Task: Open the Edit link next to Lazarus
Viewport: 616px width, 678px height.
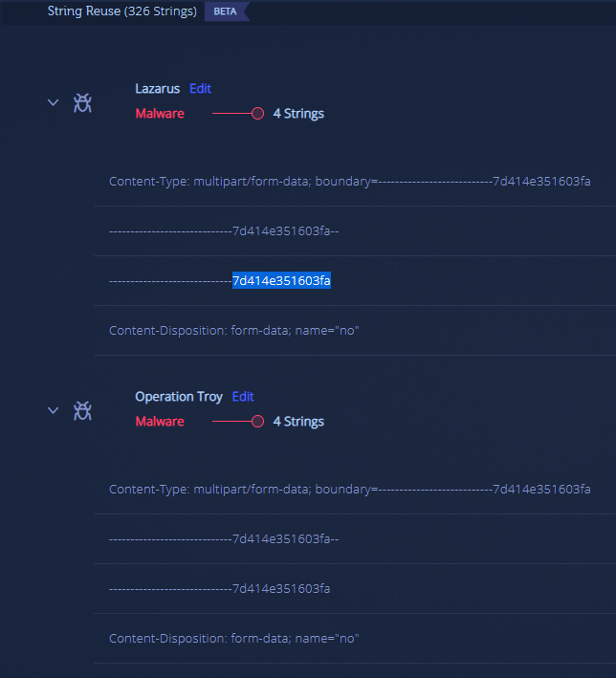Action: (x=200, y=88)
